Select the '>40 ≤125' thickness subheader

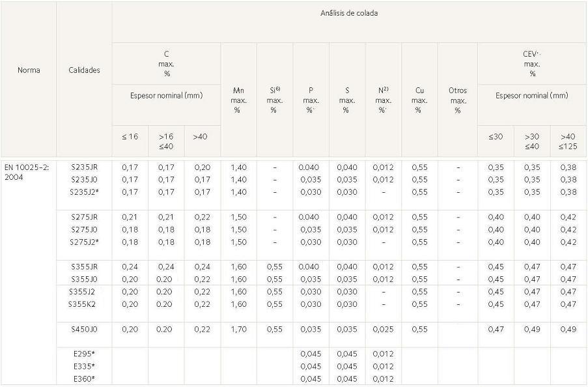(x=567, y=141)
